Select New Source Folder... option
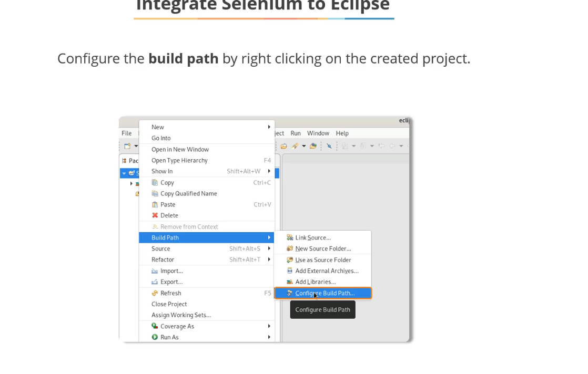Viewport: 588px width, 374px height. pos(323,248)
